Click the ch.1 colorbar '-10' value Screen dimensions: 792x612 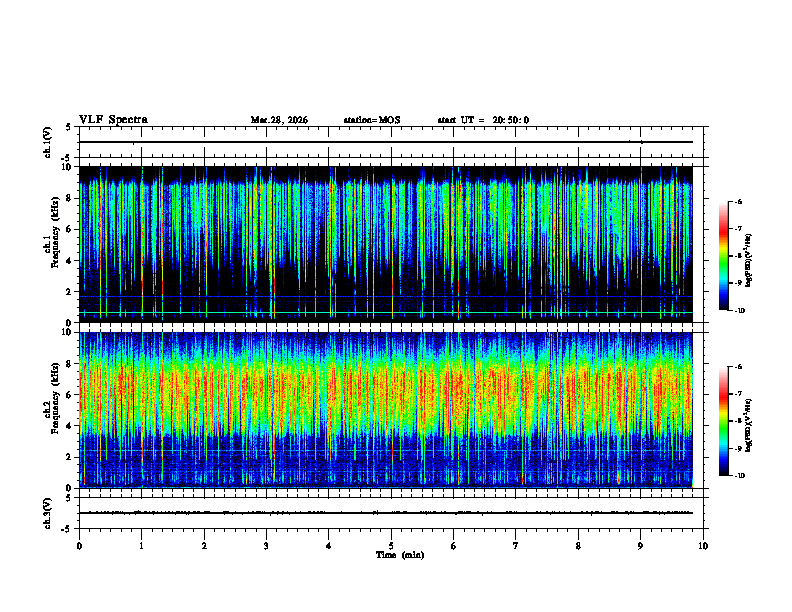point(739,311)
